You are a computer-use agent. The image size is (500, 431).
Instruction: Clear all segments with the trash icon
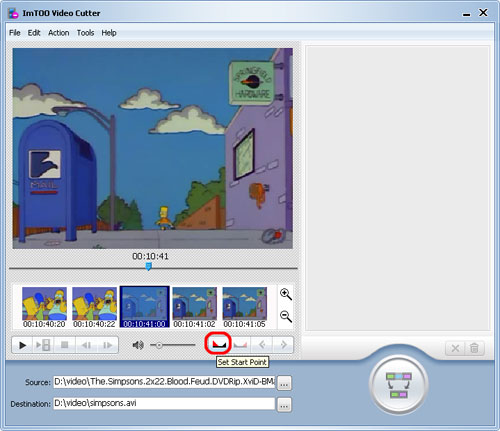tap(474, 348)
